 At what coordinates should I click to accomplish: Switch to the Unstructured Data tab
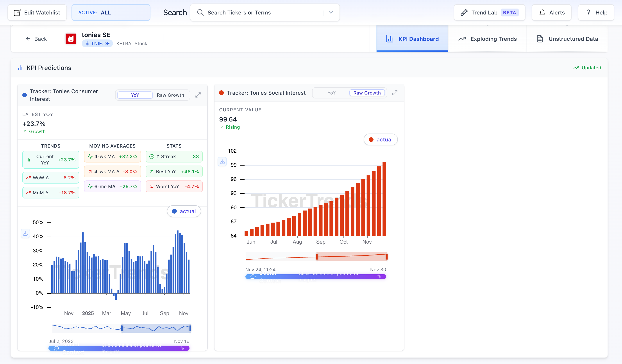(567, 39)
